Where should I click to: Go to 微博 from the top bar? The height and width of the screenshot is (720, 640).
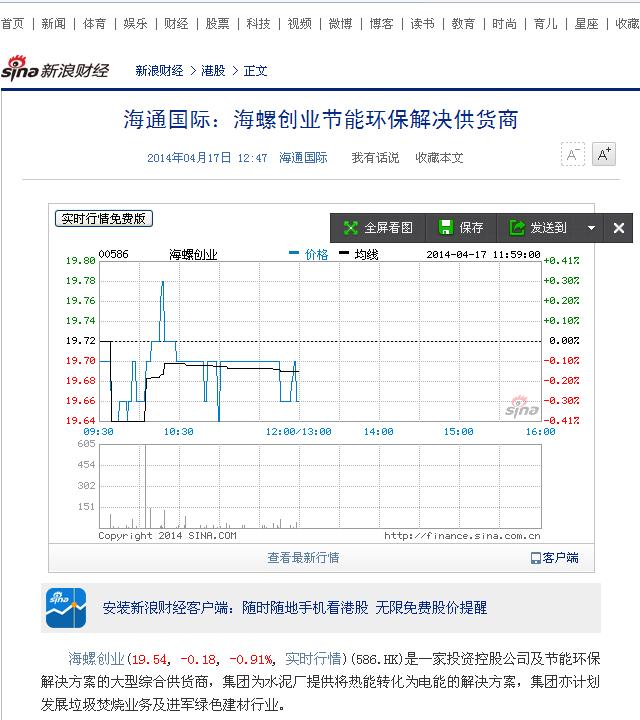point(341,23)
